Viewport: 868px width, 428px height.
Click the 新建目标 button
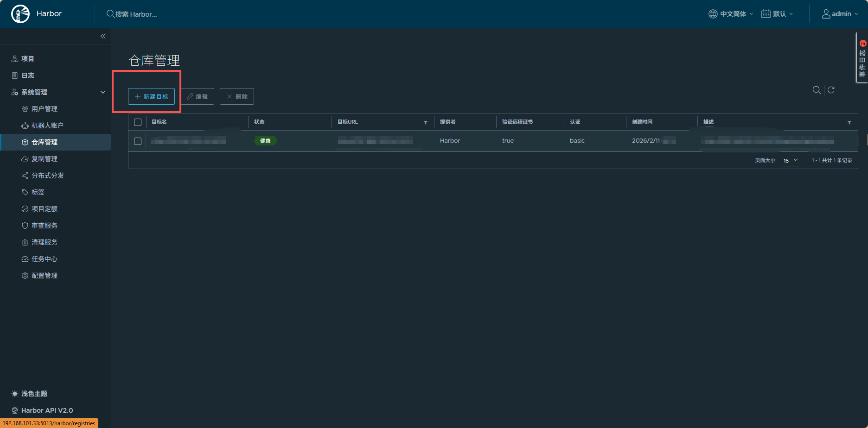(151, 96)
